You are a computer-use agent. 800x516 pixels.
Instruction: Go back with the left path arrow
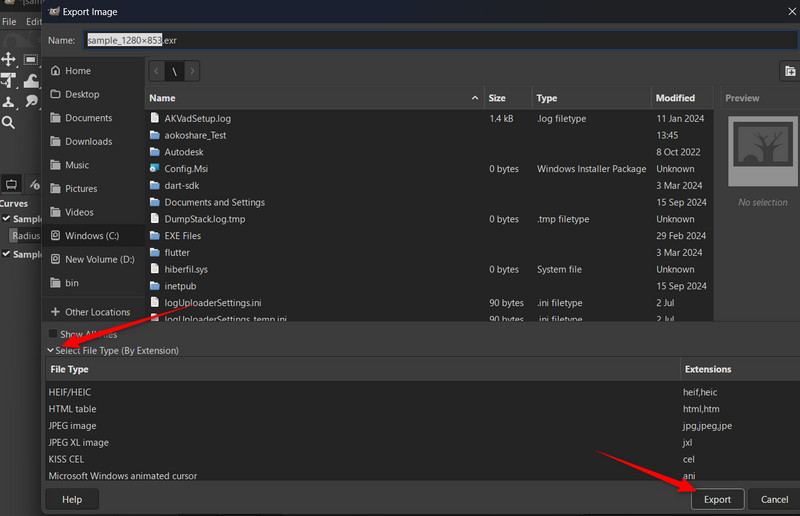tap(157, 71)
